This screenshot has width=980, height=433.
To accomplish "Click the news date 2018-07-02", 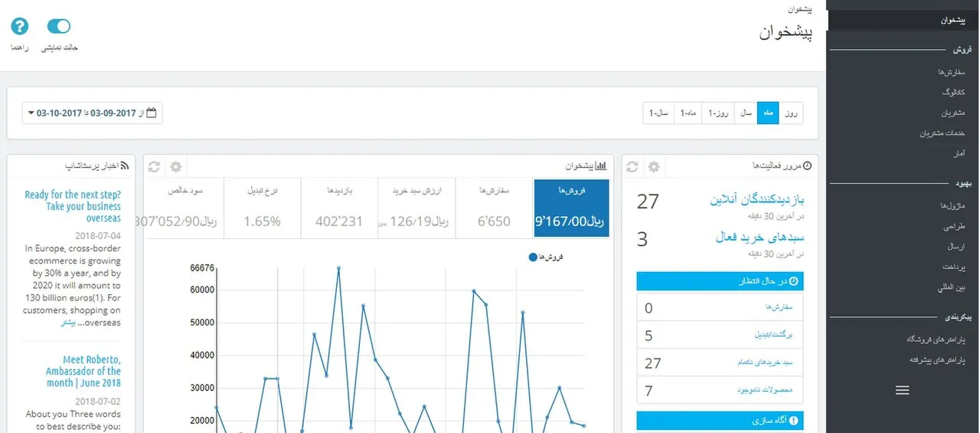I will 99,402.
